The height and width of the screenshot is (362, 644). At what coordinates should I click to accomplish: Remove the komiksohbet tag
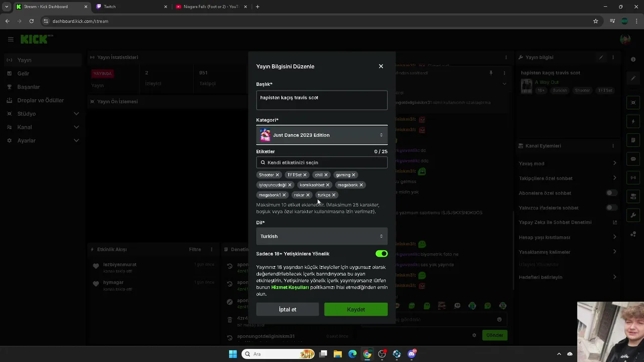328,185
